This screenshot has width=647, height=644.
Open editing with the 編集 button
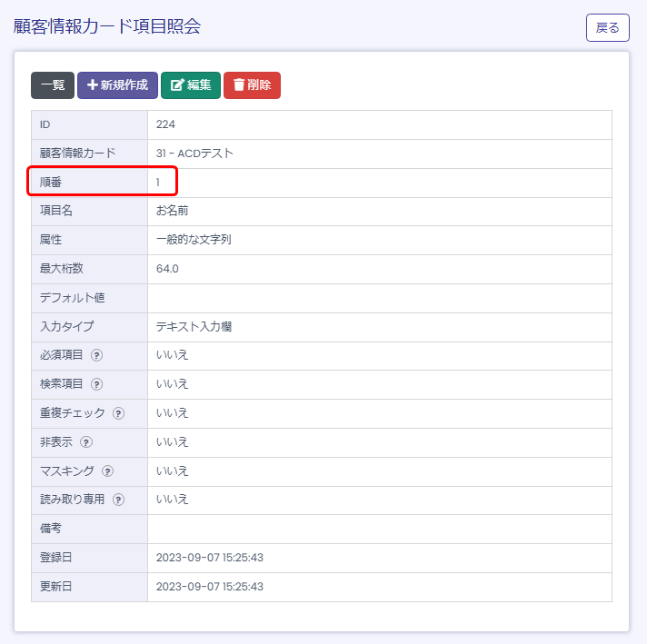(191, 85)
